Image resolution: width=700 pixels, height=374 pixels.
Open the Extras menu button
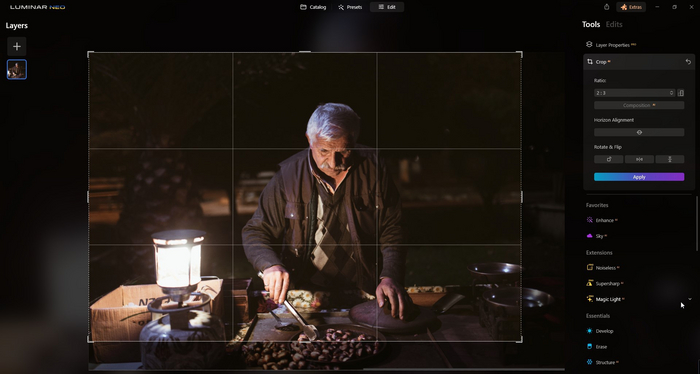[631, 7]
